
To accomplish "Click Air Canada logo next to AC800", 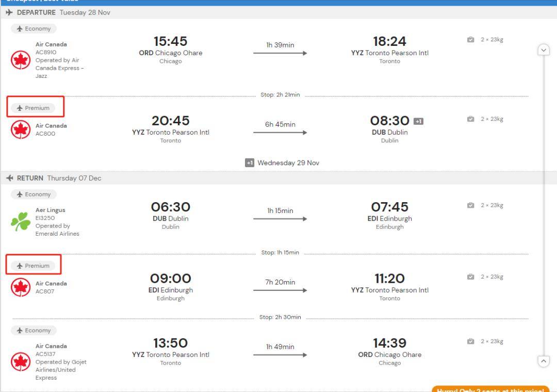I will click(21, 129).
